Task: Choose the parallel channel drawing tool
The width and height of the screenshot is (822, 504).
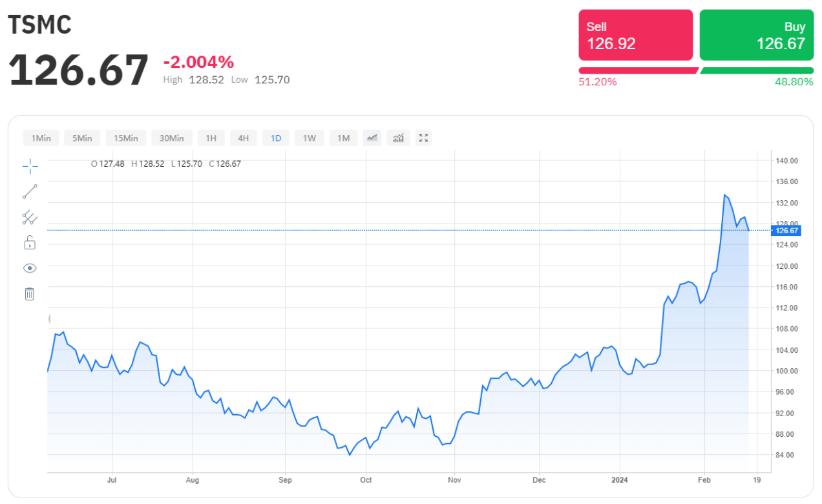Action: [30, 218]
